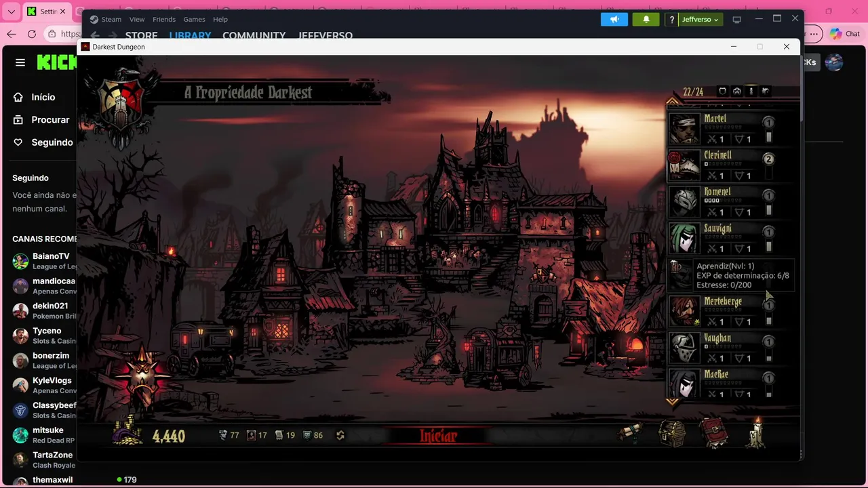Viewport: 868px width, 488px height.
Task: Open BaianoTV channel in Kick sidebar
Action: click(44, 261)
